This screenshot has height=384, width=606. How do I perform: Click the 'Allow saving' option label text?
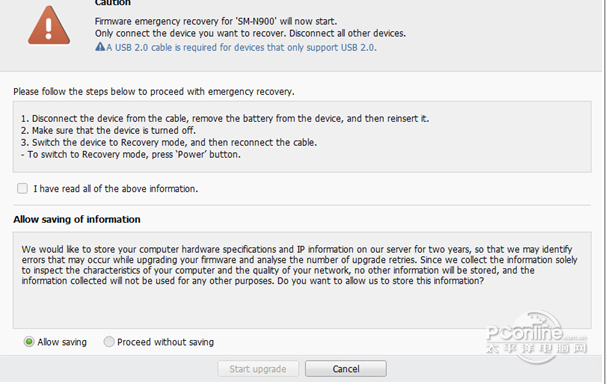pos(62,342)
